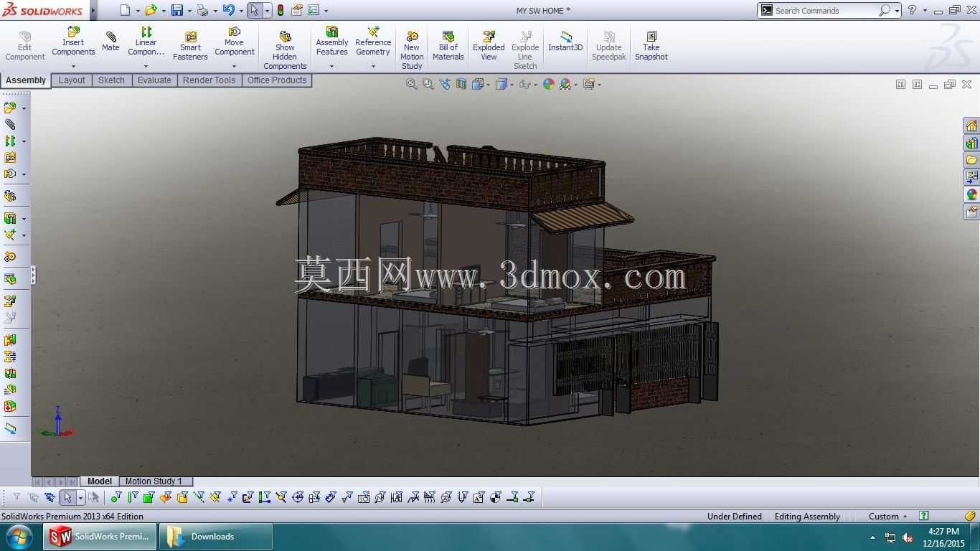Toggle Filter Faces in selection filter bar
The image size is (980, 551).
point(149,497)
